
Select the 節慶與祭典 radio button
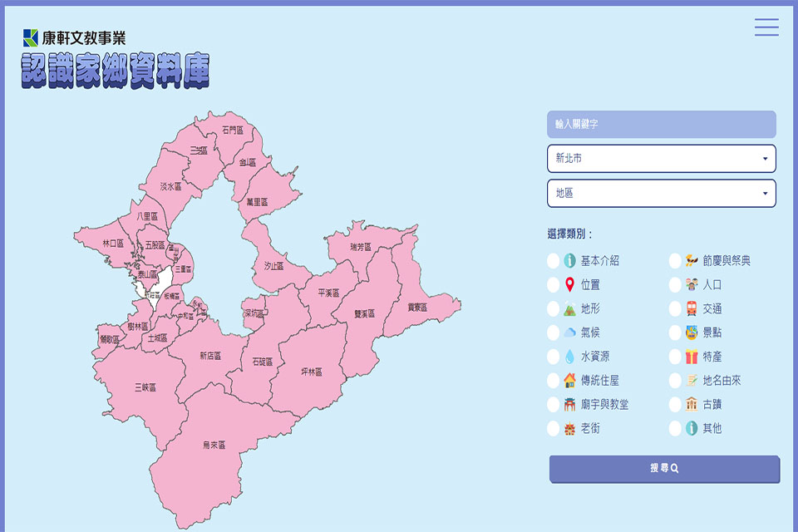coord(675,261)
